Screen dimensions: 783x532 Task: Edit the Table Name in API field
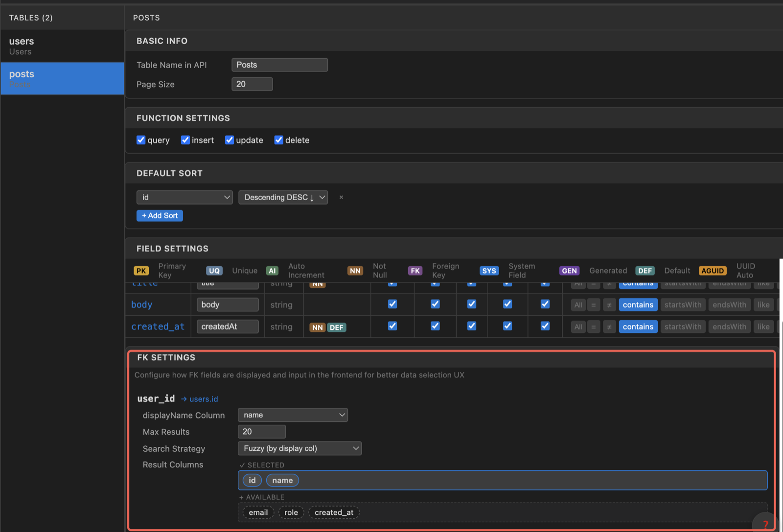click(279, 65)
